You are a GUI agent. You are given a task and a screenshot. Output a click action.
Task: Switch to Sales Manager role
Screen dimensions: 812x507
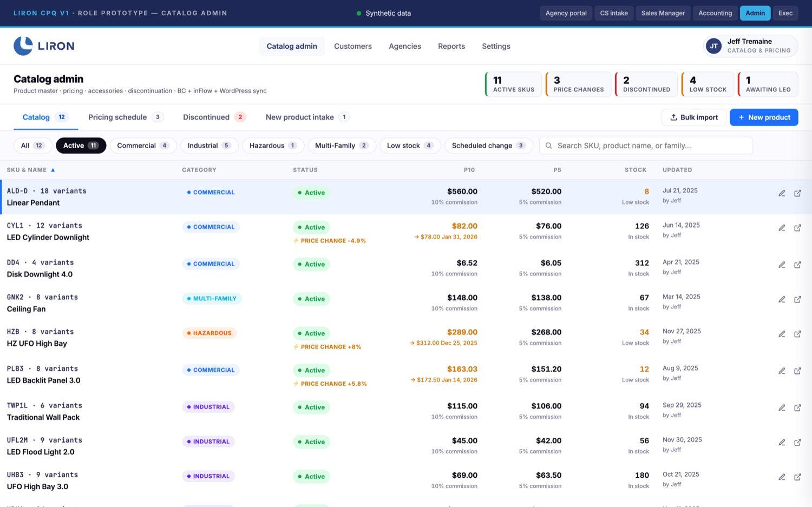663,13
